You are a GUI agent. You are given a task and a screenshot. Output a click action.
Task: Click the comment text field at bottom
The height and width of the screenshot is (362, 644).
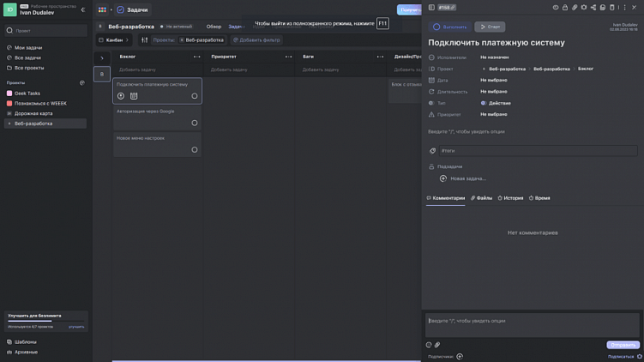pos(533,325)
